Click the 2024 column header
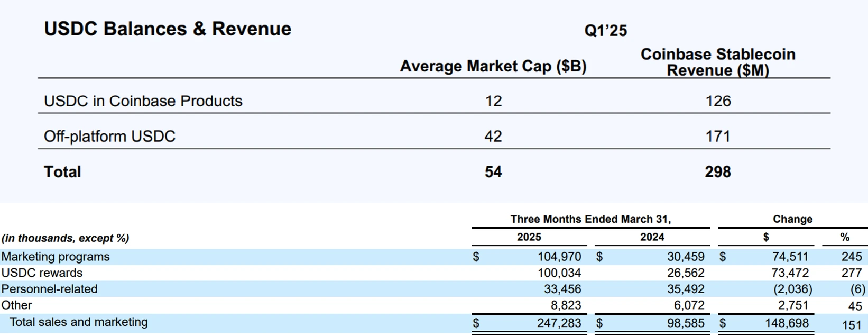Image resolution: width=868 pixels, height=335 pixels. (x=652, y=237)
